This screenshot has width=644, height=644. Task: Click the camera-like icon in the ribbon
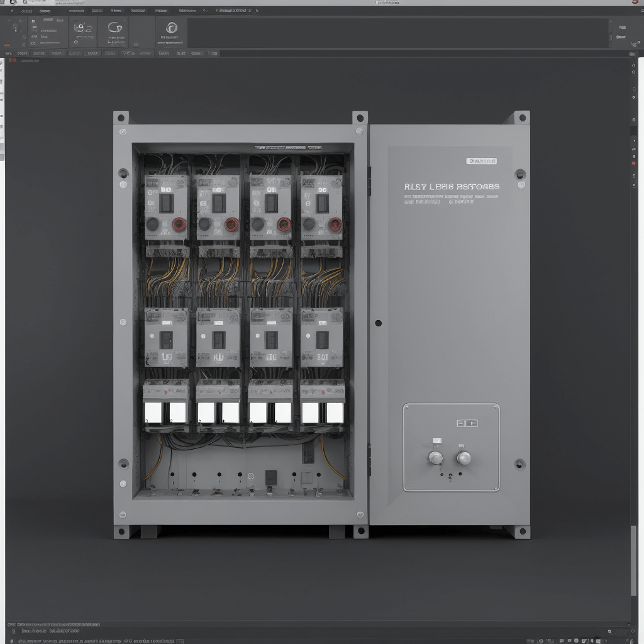point(79,28)
